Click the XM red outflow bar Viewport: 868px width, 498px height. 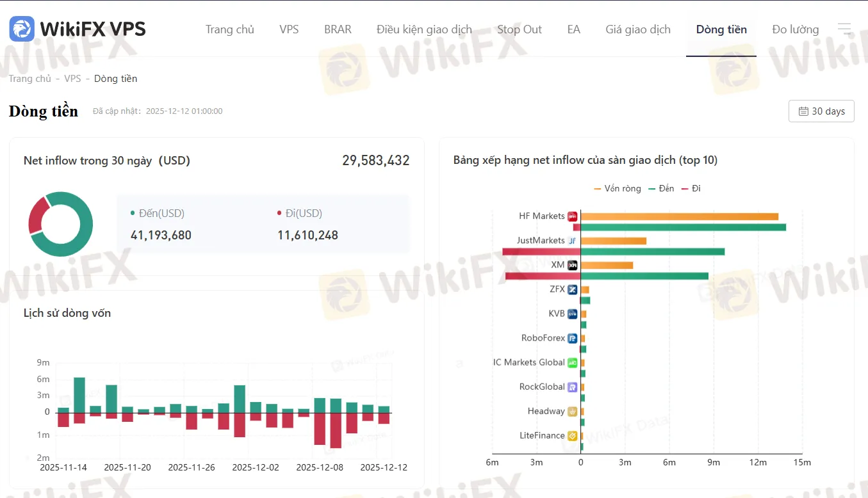(x=543, y=276)
